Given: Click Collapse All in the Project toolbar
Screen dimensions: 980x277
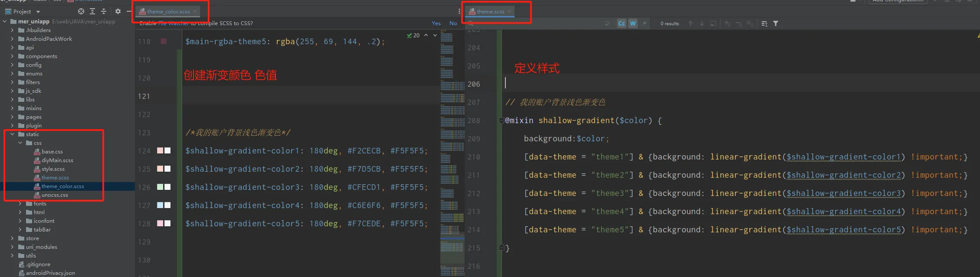Looking at the screenshot, I should click(x=104, y=11).
